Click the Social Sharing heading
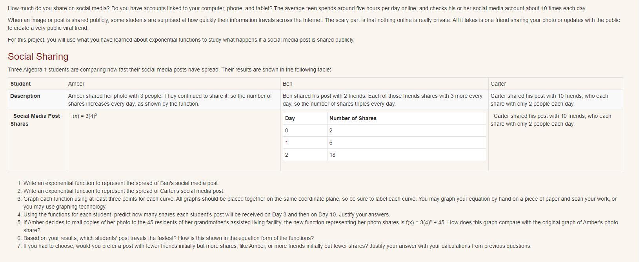This screenshot has width=644, height=262. pos(38,57)
